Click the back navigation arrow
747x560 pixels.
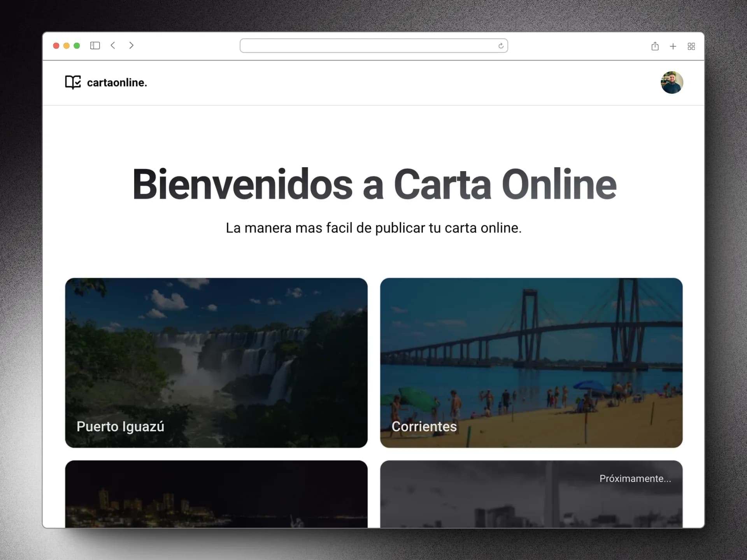(113, 45)
